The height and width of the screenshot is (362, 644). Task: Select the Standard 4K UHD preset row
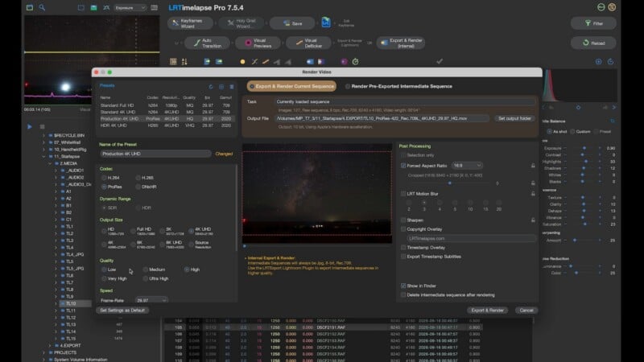click(x=167, y=112)
